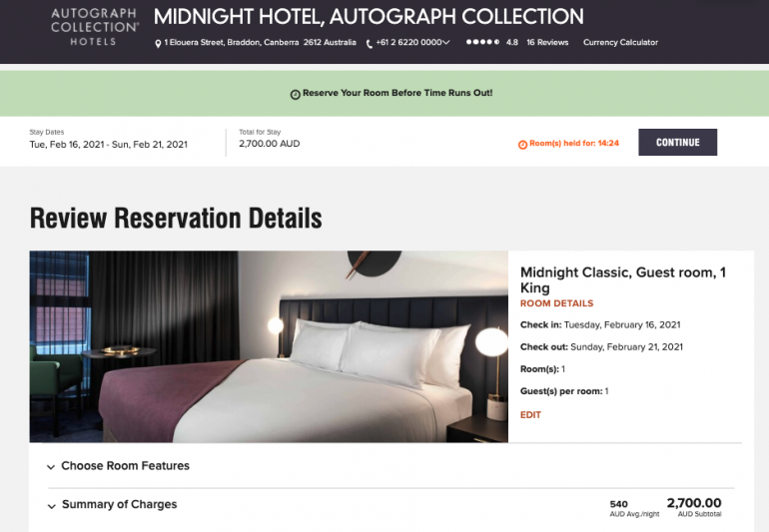
Task: Click the hotel room photo
Action: tap(269, 346)
